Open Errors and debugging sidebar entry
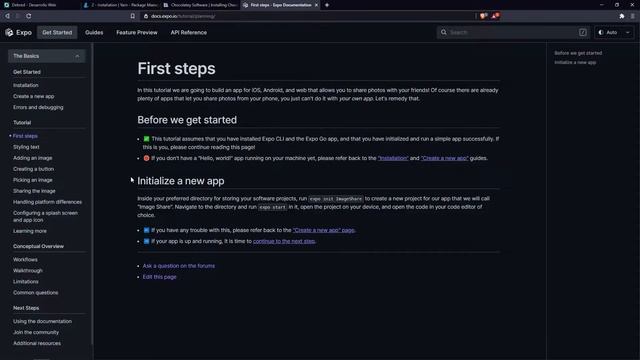The image size is (640, 360). (x=38, y=107)
